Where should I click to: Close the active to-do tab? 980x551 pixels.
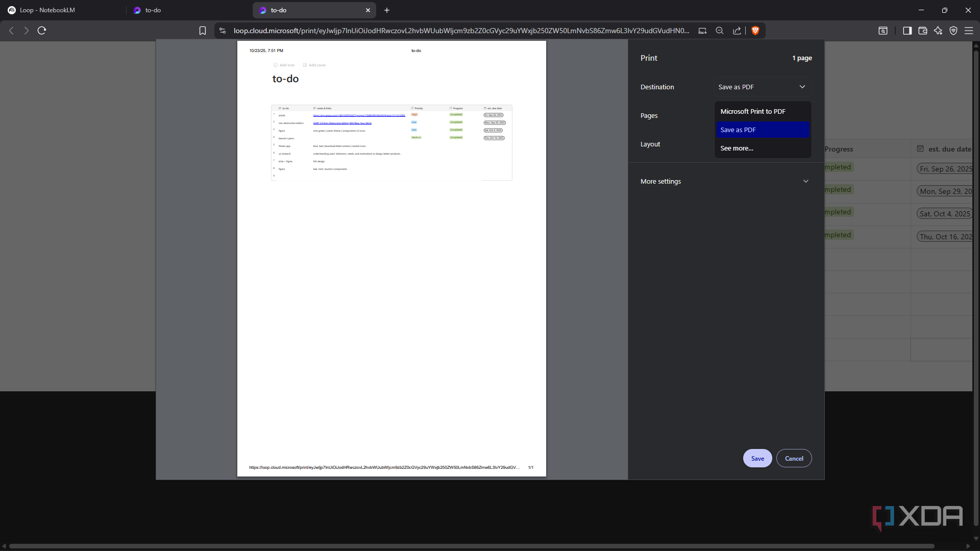coord(368,10)
